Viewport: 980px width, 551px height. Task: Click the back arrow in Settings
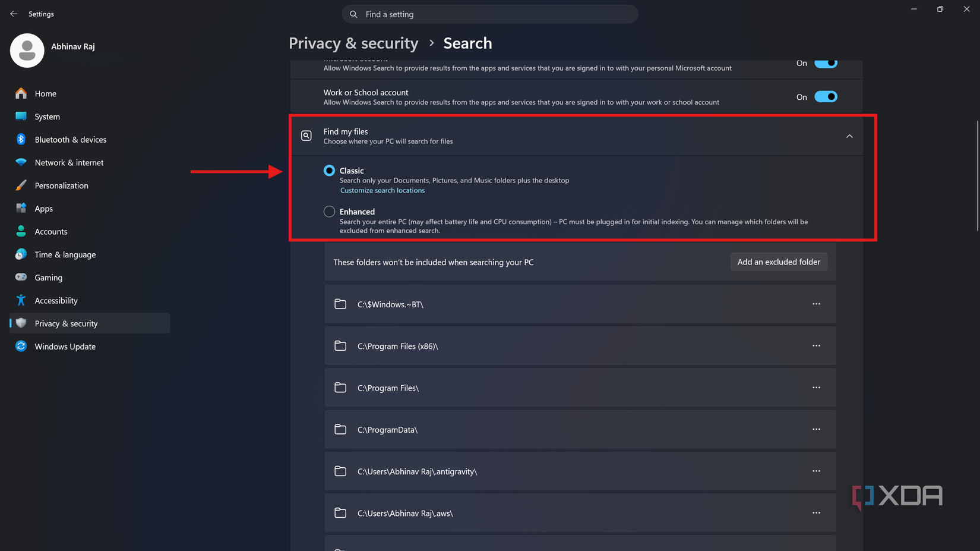click(x=14, y=14)
